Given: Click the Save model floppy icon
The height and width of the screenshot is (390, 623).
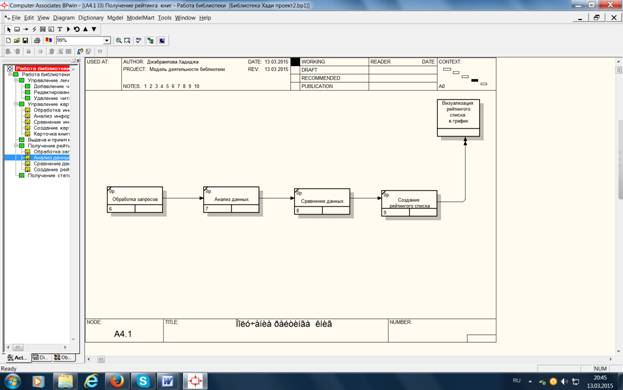Looking at the screenshot, I should pos(25,41).
